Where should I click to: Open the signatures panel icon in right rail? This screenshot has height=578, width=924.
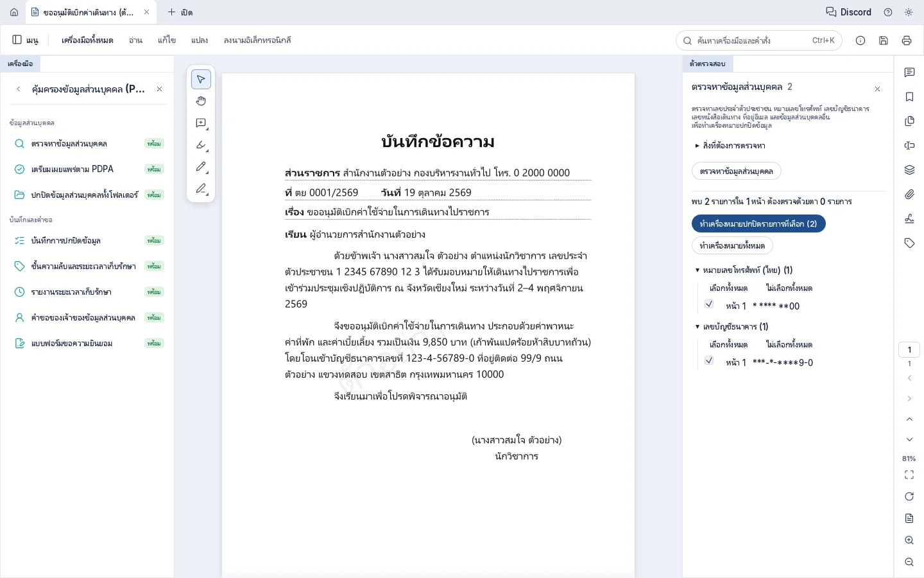point(909,219)
